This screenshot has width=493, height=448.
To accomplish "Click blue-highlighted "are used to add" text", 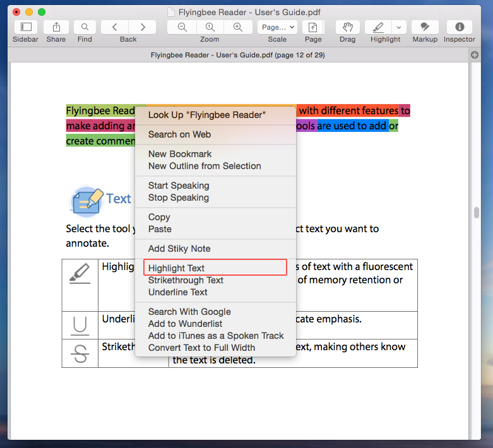I will click(352, 126).
